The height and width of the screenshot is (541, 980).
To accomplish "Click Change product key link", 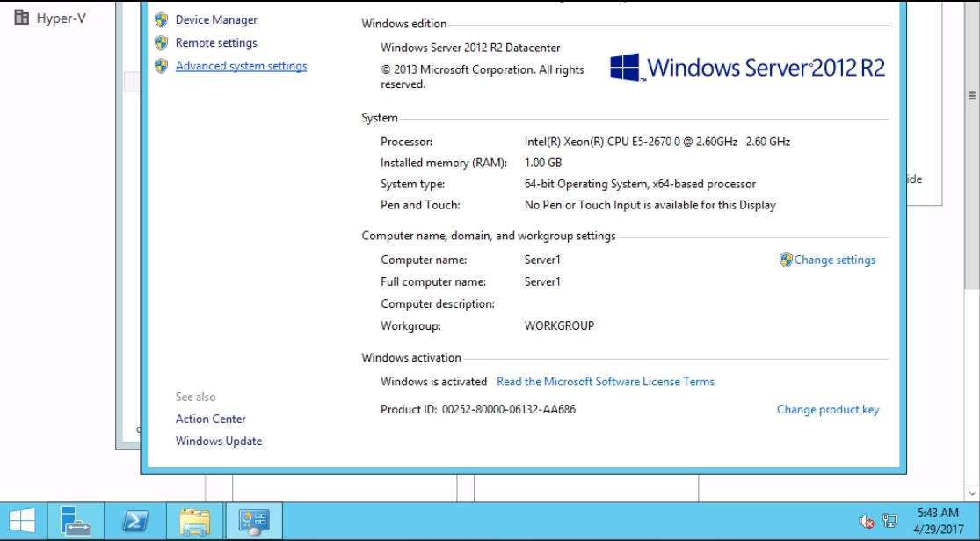I will tap(828, 410).
